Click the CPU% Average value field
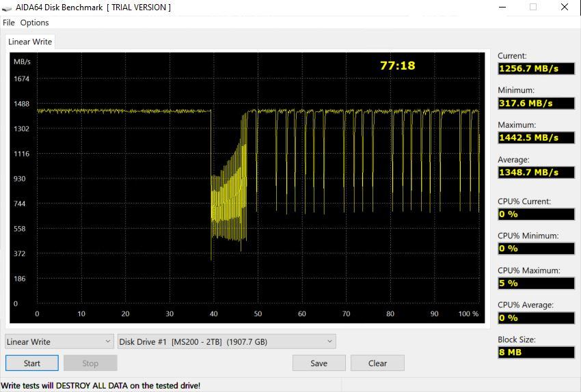The image size is (581, 392). click(536, 318)
